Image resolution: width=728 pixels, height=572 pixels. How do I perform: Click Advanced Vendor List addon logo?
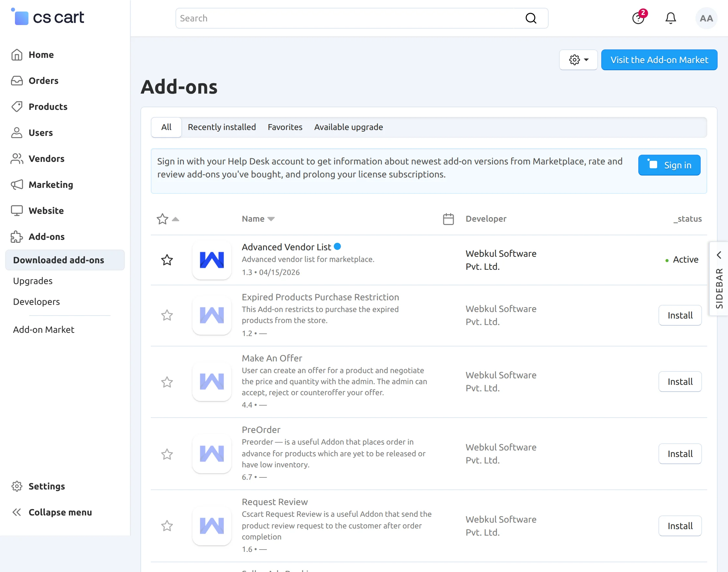pos(212,260)
